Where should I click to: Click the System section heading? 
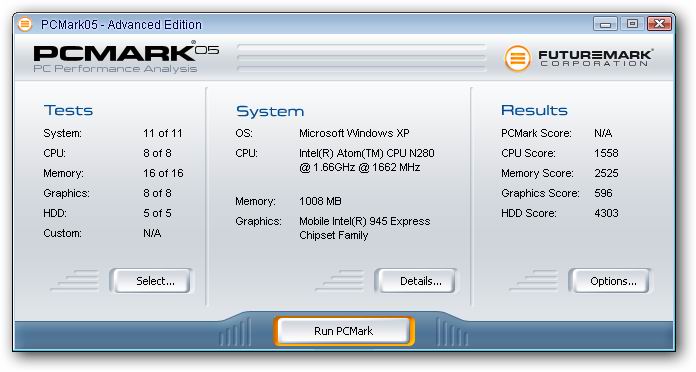[x=270, y=111]
